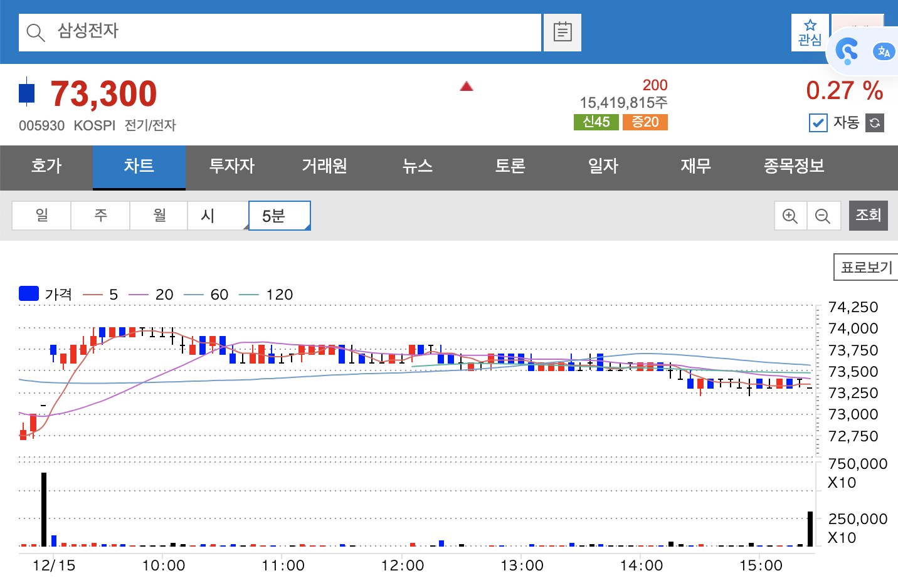Image resolution: width=898 pixels, height=588 pixels.
Task: Click the 15:00 time axis label
Action: click(x=761, y=565)
